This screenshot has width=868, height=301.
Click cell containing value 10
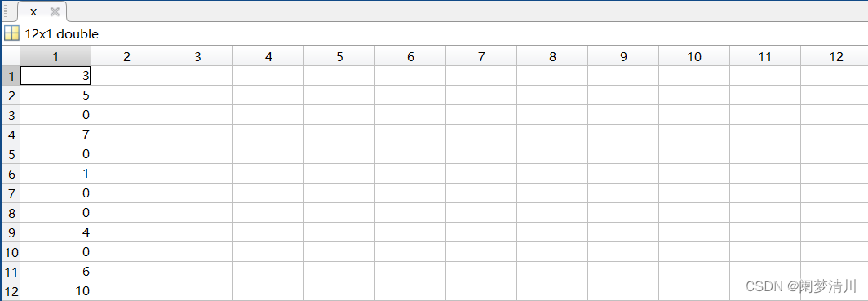[55, 291]
